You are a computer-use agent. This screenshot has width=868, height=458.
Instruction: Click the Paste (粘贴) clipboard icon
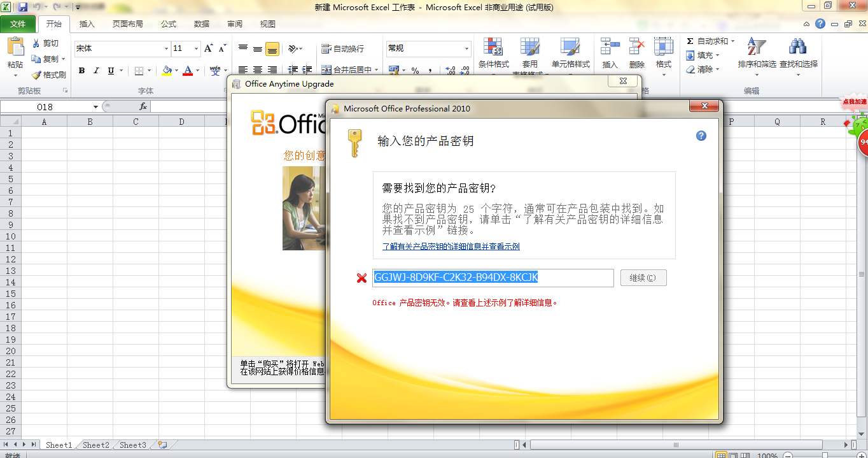15,47
